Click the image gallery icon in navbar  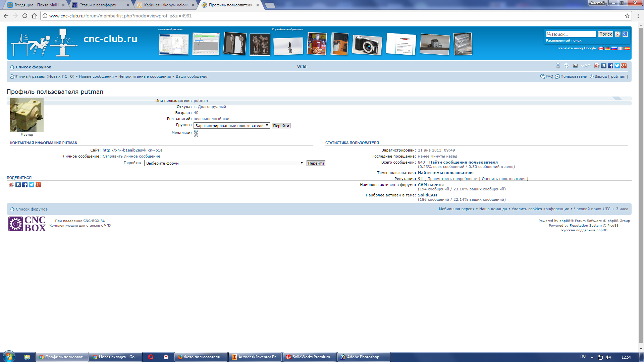click(x=575, y=66)
